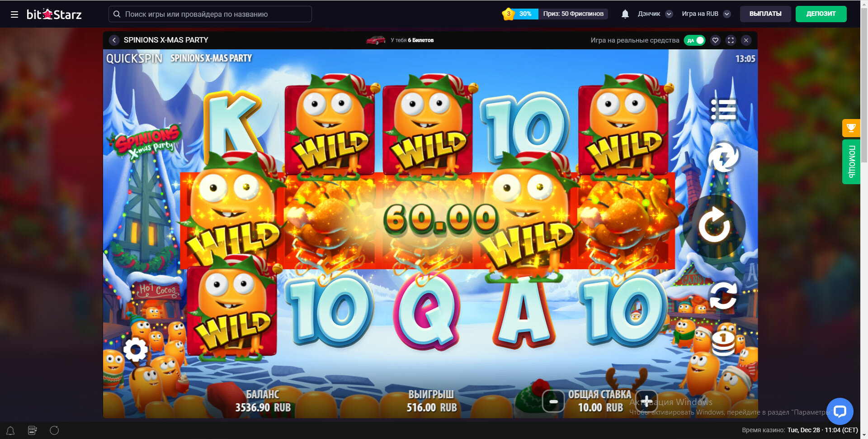The image size is (868, 439).
Task: Open the ВЫПЛАТЫ withdrawals page
Action: click(765, 14)
